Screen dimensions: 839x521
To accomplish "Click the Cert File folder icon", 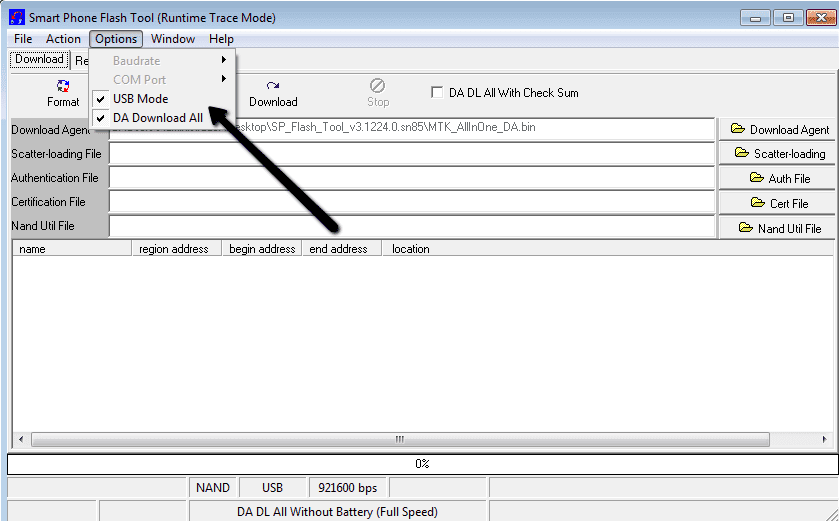I will pos(758,203).
